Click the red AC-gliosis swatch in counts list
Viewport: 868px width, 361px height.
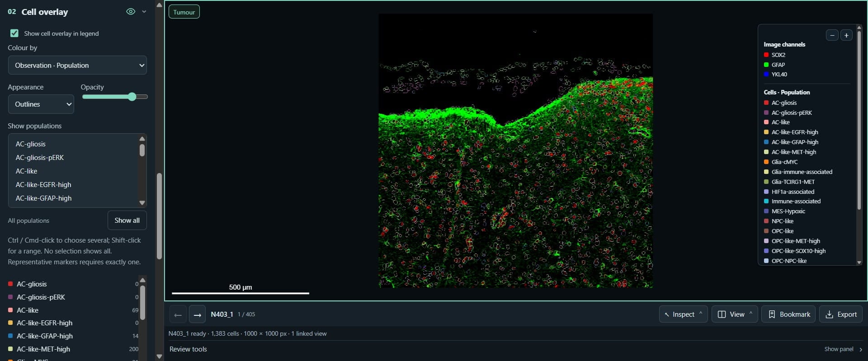point(10,284)
